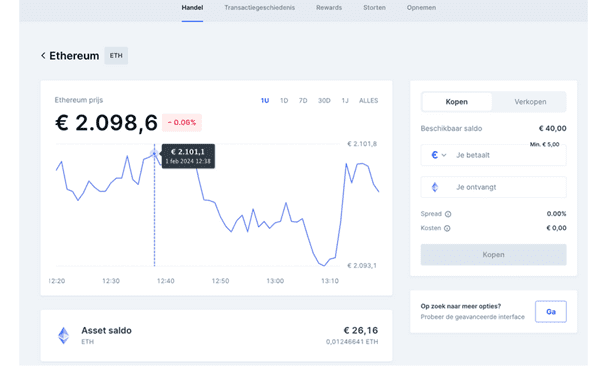Click the euro symbol in Je betaalt field
605x371 pixels.
coord(434,155)
